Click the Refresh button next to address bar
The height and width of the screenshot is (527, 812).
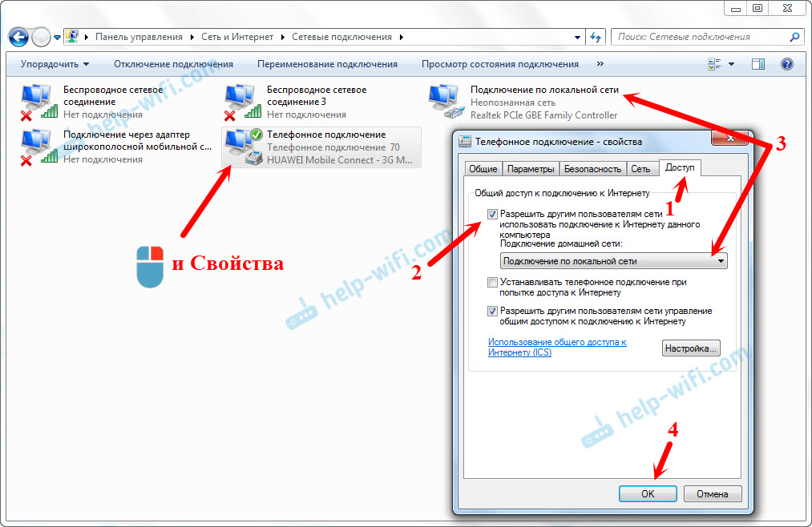pyautogui.click(x=596, y=37)
